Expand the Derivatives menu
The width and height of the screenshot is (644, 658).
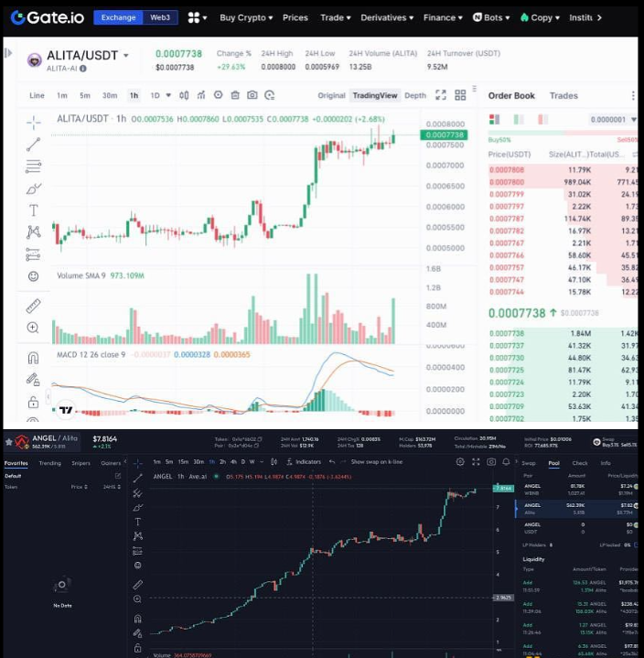tap(387, 17)
